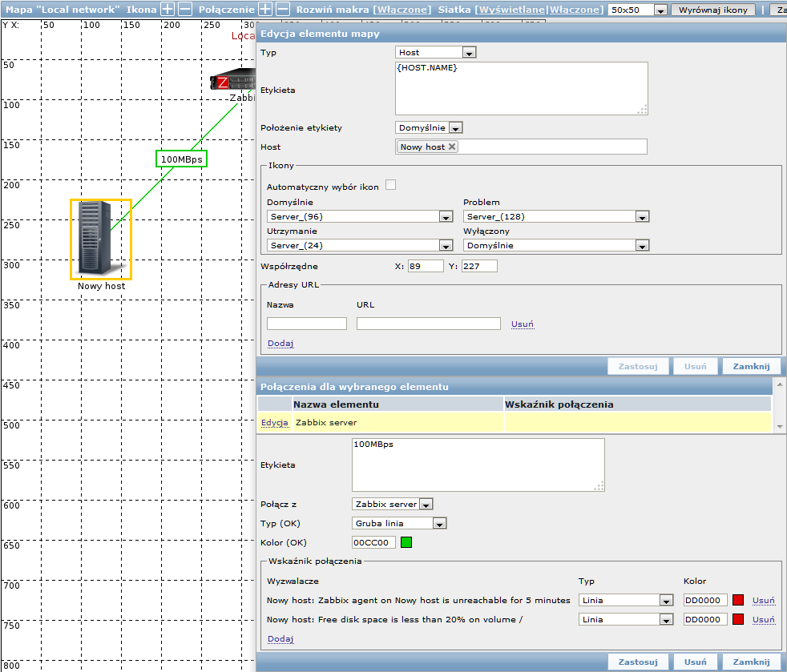
Task: Click Zamknij in connection editor
Action: click(751, 662)
